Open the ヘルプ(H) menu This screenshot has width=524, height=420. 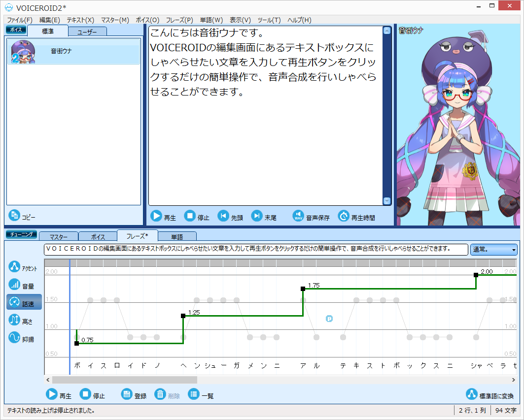(x=299, y=20)
